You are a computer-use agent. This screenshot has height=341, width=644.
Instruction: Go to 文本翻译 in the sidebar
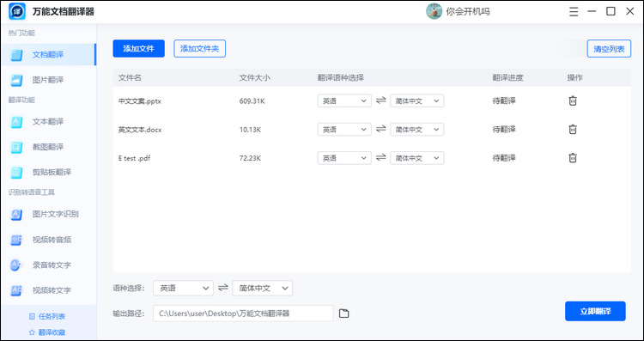pyautogui.click(x=48, y=122)
